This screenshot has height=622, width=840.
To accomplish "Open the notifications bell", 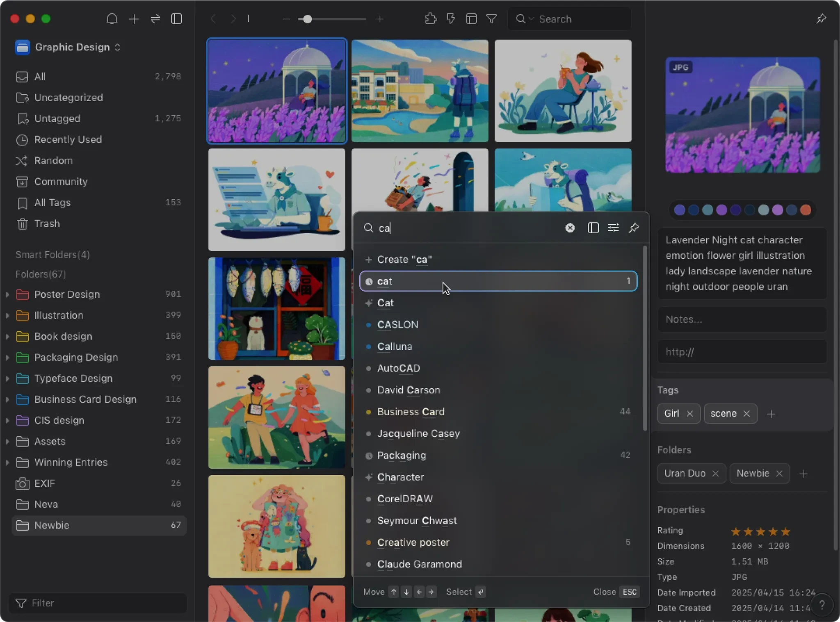I will 112,19.
